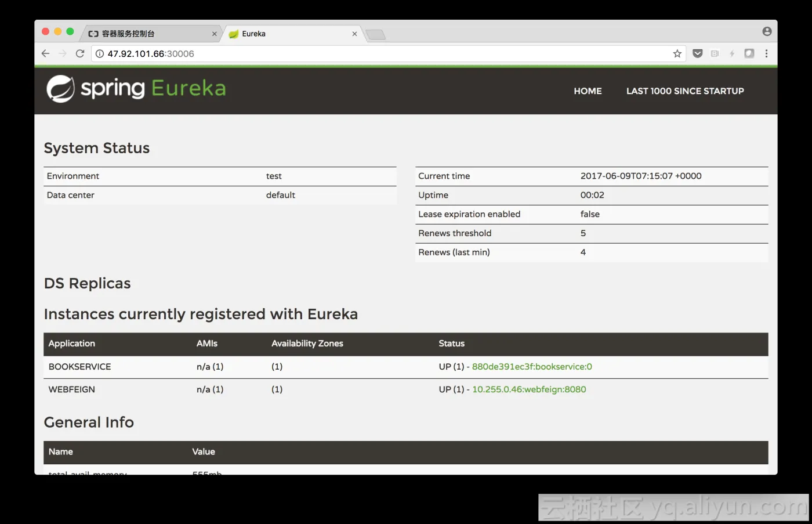Click the Environment row label

pos(73,176)
